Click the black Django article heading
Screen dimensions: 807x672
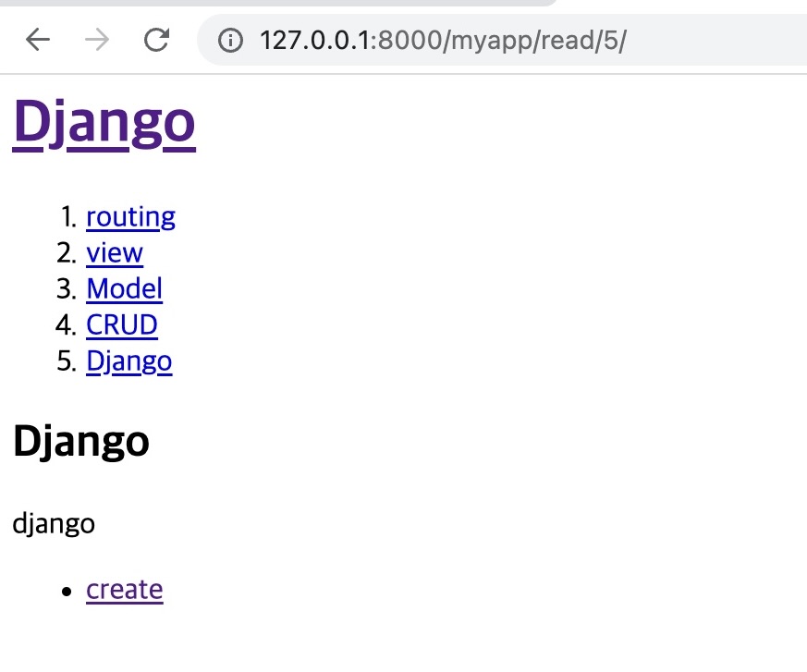click(80, 442)
